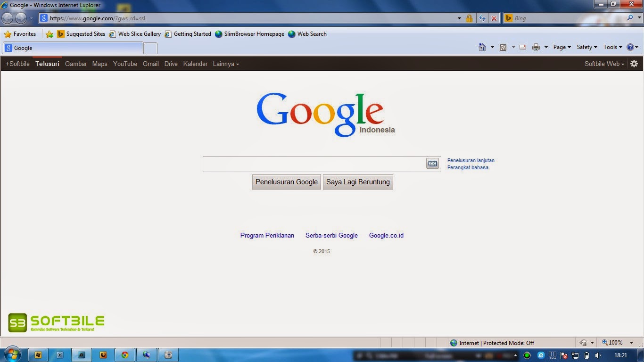Click the Google search text field

[314, 164]
